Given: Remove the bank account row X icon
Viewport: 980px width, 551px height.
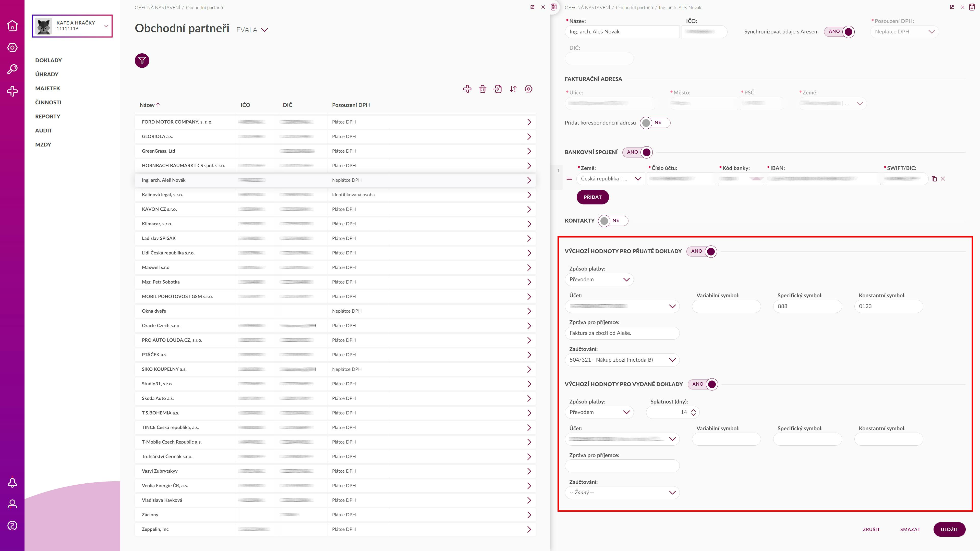Looking at the screenshot, I should point(943,179).
